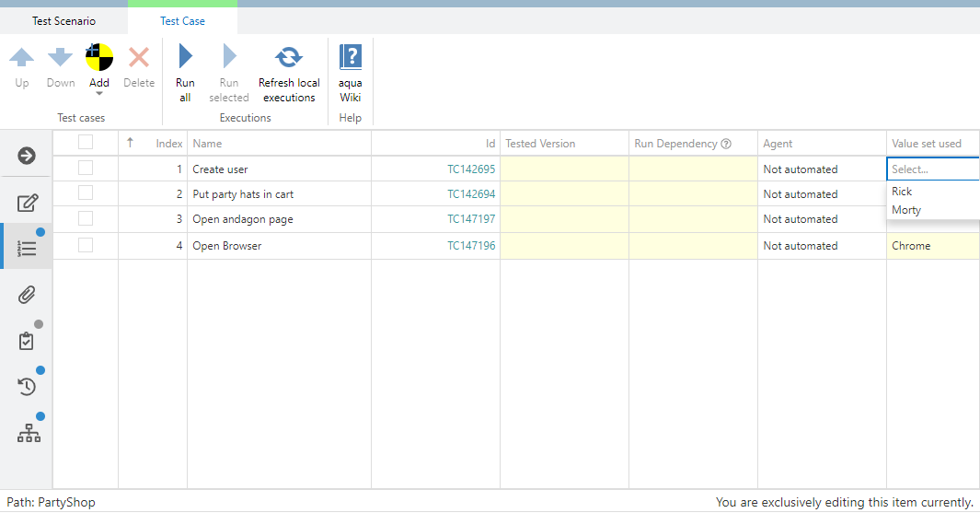Pick Morty in the value set list
The height and width of the screenshot is (513, 980).
906,210
